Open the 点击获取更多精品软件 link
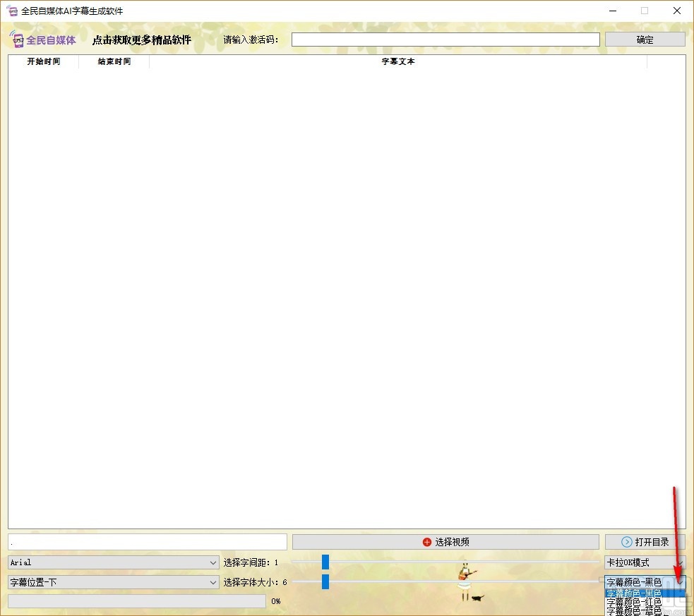The image size is (694, 616). click(x=141, y=40)
